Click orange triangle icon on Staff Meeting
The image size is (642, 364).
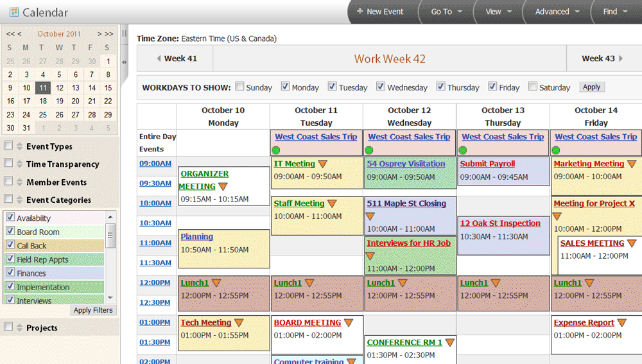pyautogui.click(x=332, y=204)
